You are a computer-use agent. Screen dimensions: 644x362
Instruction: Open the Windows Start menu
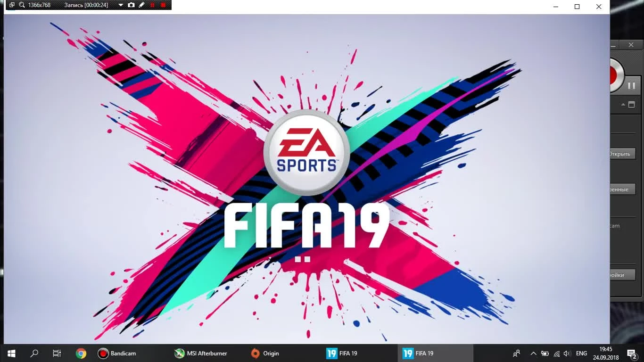10,353
